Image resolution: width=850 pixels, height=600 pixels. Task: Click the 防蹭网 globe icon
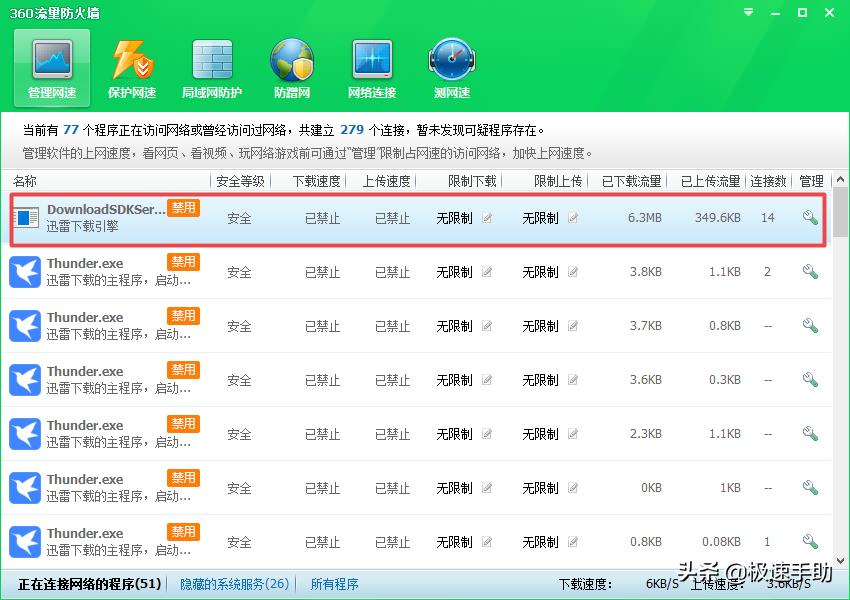(291, 60)
